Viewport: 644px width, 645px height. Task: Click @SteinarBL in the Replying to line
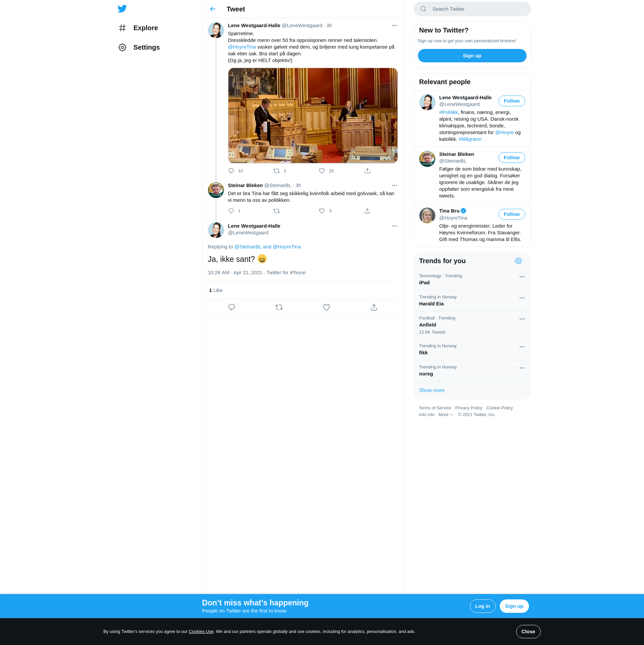[248, 247]
